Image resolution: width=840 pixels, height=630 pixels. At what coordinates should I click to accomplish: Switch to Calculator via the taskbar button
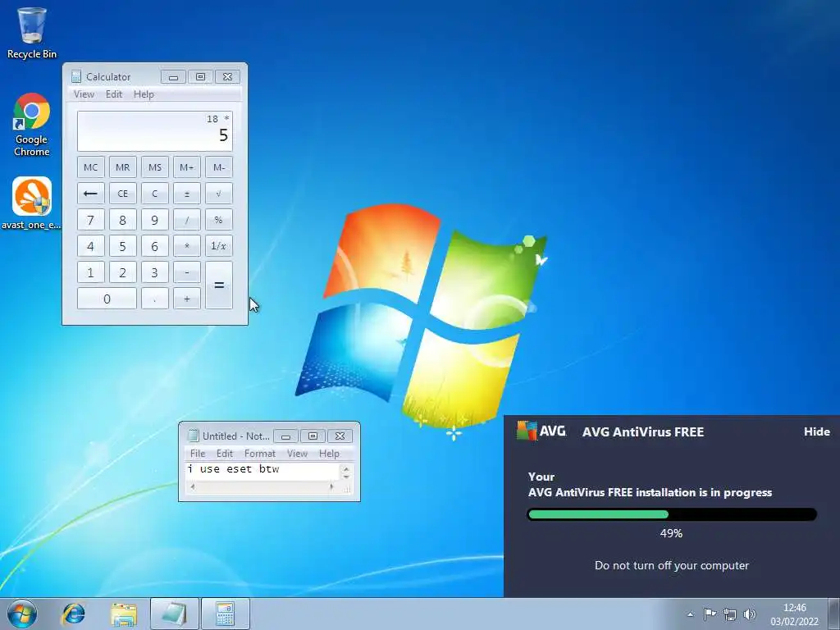[226, 614]
